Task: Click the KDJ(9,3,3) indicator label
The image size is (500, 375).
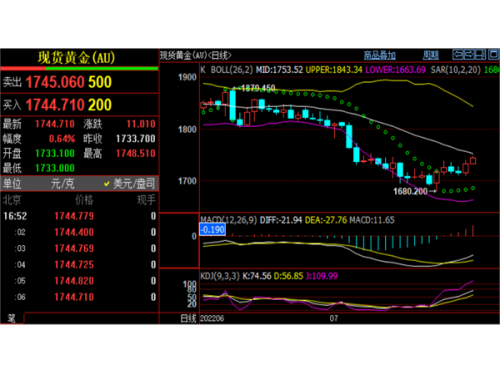Action: [x=220, y=276]
